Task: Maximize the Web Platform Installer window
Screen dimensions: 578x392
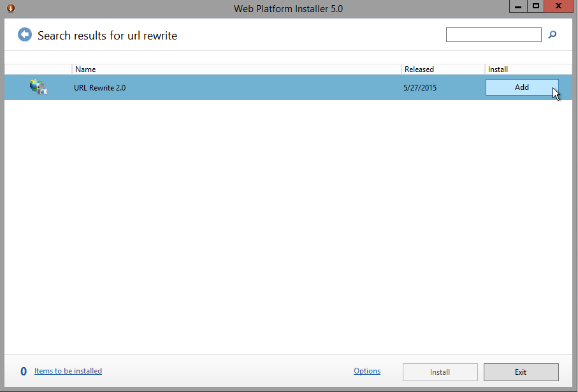Action: pyautogui.click(x=536, y=6)
